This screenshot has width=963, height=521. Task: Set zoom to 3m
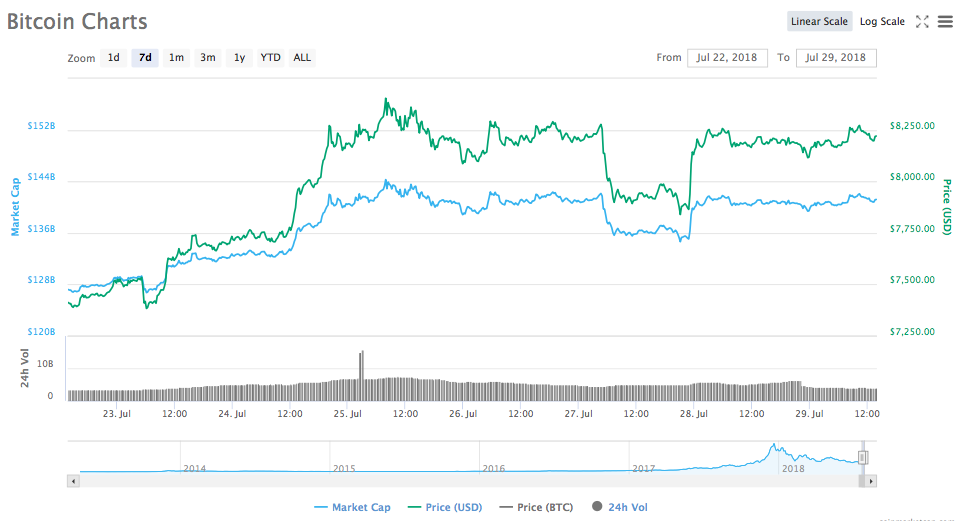208,58
